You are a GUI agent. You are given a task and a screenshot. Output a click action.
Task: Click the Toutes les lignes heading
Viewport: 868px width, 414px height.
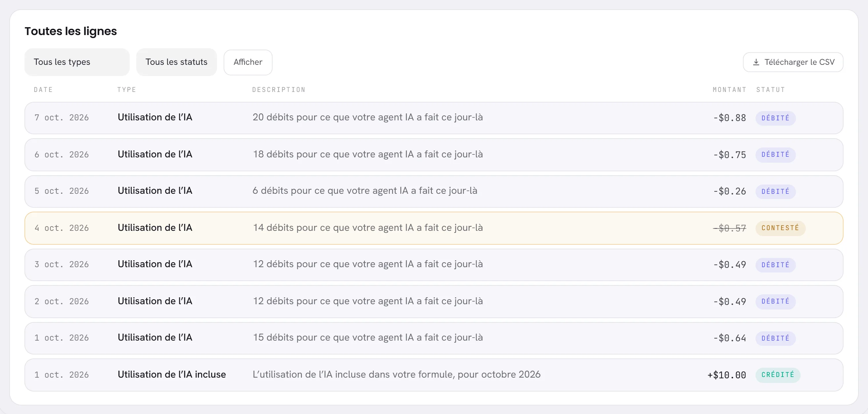[x=71, y=31]
